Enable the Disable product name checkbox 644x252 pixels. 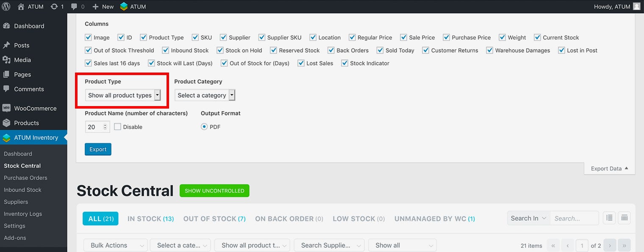[118, 126]
